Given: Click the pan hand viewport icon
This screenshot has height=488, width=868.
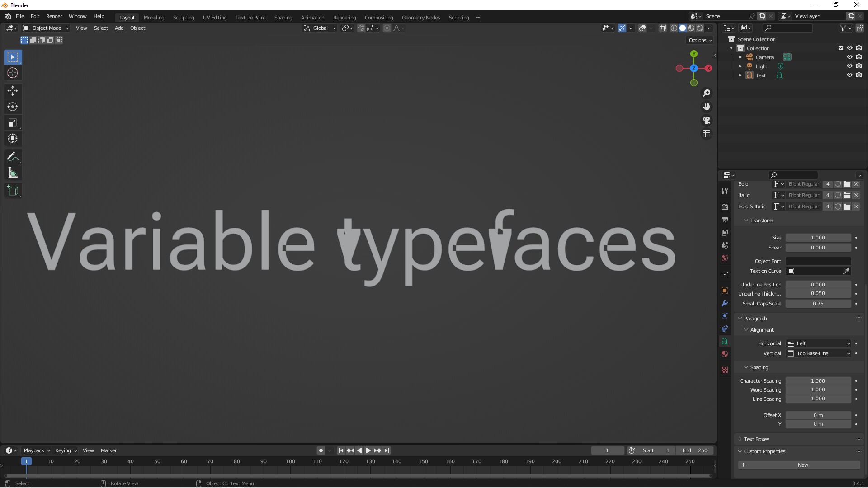Looking at the screenshot, I should [707, 107].
